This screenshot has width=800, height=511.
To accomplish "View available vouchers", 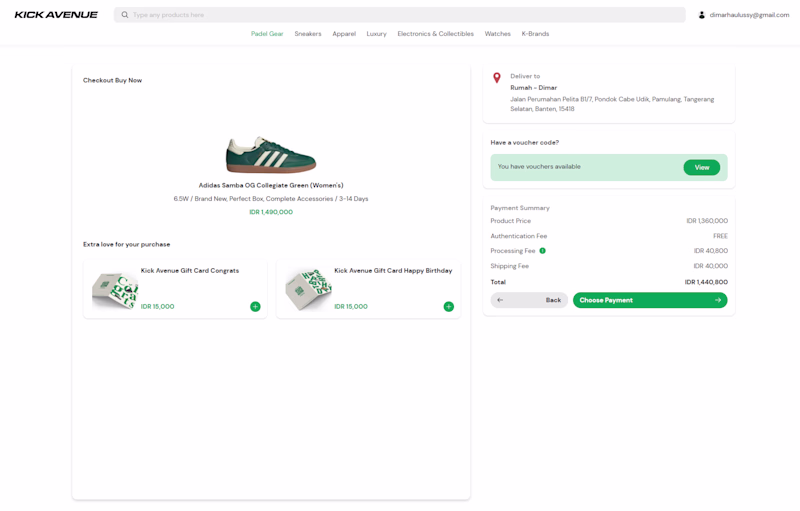I will point(701,167).
